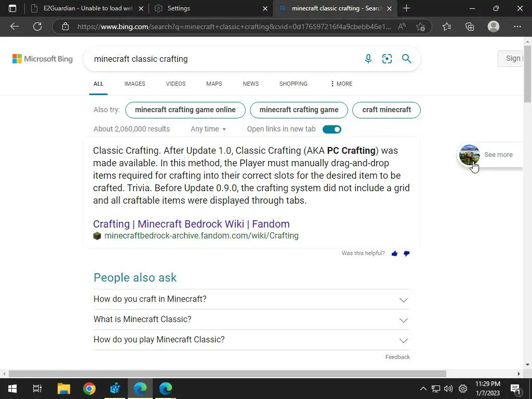Close the minecraft classic crafting tab
This screenshot has height=399, width=532.
[390, 8]
